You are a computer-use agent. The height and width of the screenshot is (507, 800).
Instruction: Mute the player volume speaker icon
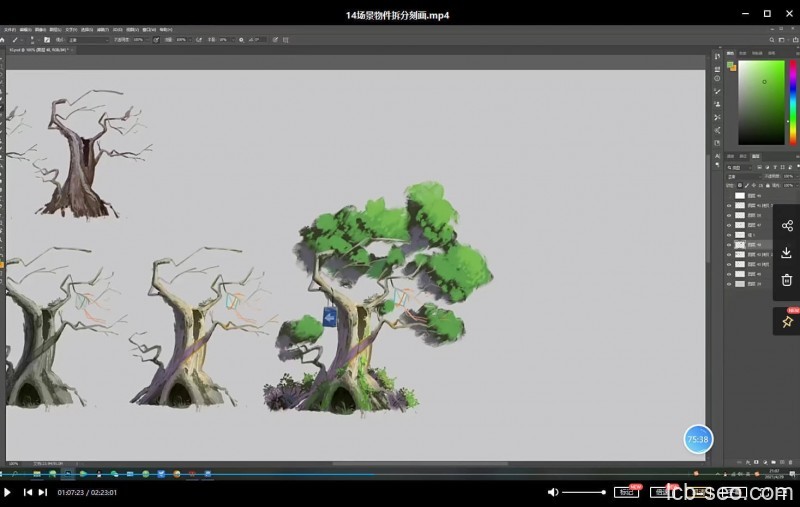552,492
